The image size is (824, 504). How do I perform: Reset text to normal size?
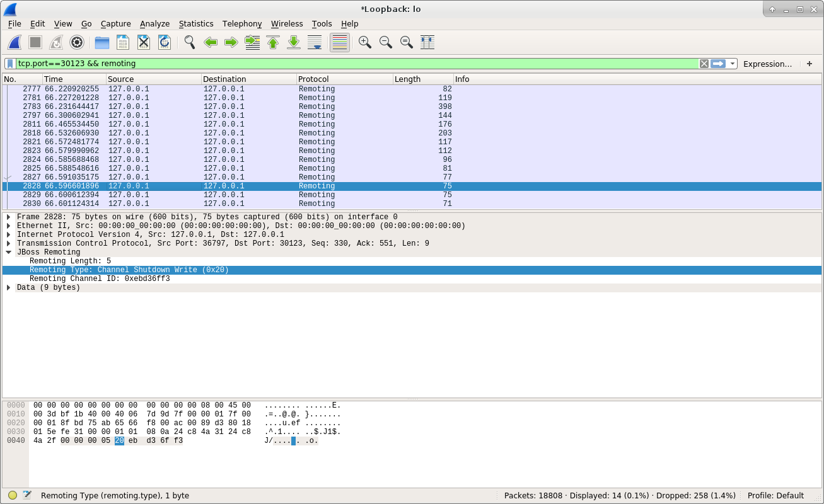[407, 42]
